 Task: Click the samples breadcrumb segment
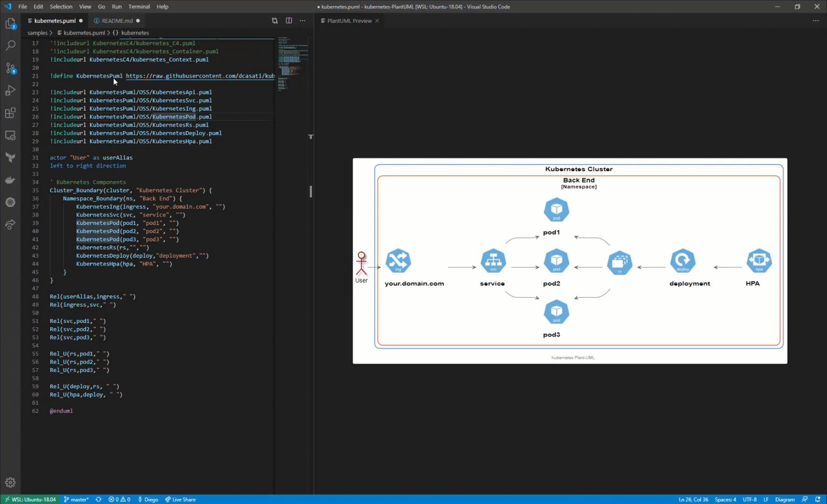click(x=37, y=33)
